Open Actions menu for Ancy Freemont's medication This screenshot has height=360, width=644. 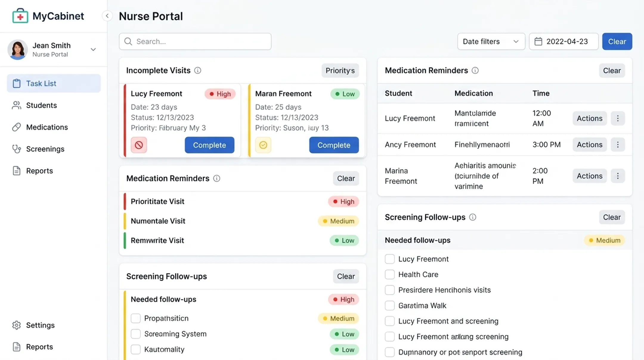coord(589,145)
